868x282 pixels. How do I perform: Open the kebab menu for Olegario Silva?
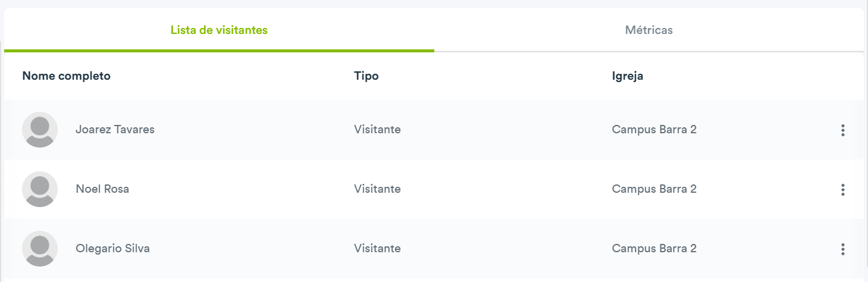[842, 249]
